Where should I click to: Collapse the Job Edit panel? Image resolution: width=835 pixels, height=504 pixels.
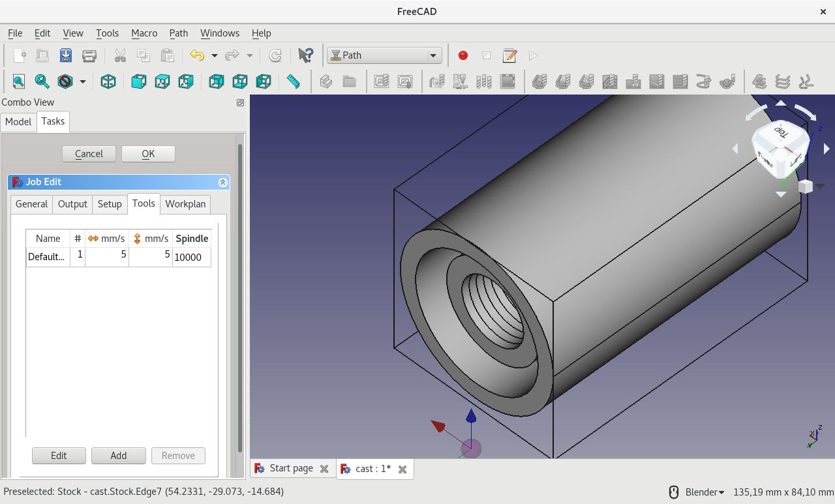coord(223,183)
